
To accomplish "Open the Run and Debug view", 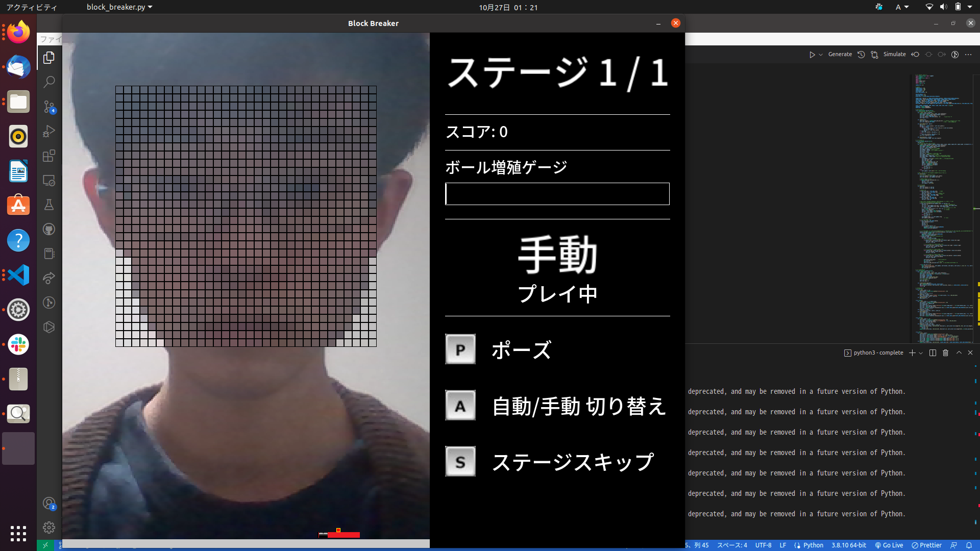I will tap(49, 131).
